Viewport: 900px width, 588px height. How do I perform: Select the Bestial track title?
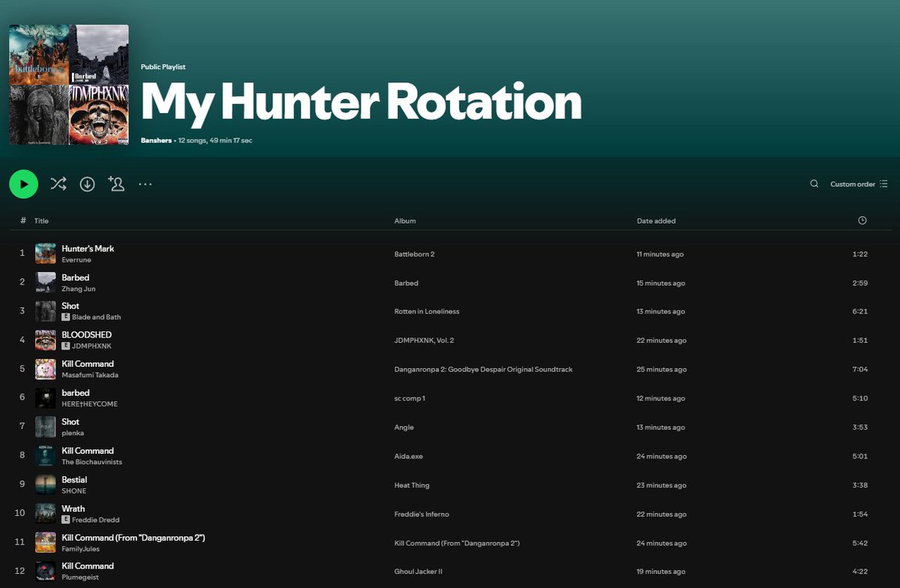(x=74, y=479)
